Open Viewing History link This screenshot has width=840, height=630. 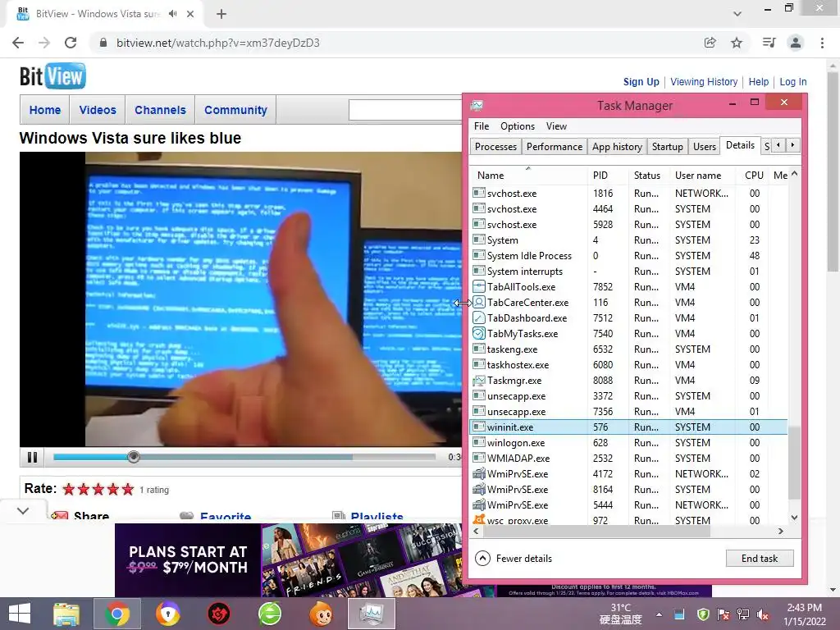[704, 82]
